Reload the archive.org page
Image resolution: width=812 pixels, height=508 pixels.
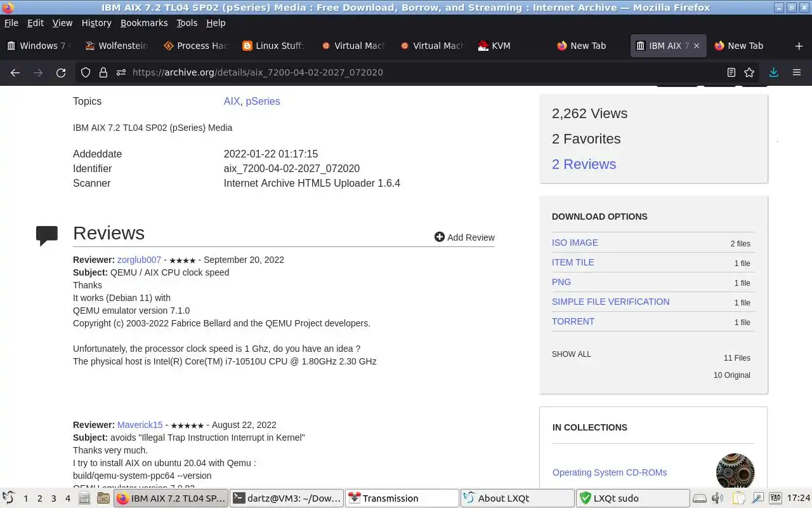61,72
